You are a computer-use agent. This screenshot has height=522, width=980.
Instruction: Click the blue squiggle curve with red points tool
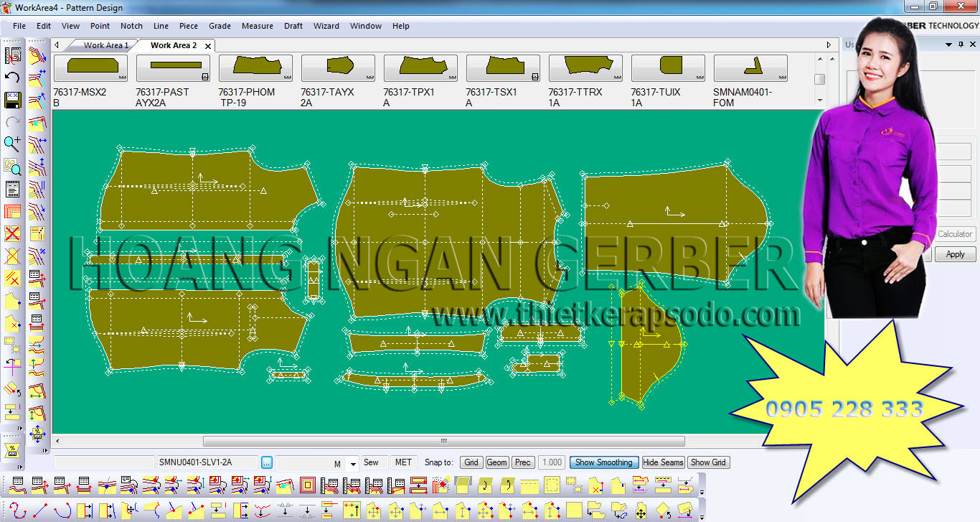17,511
